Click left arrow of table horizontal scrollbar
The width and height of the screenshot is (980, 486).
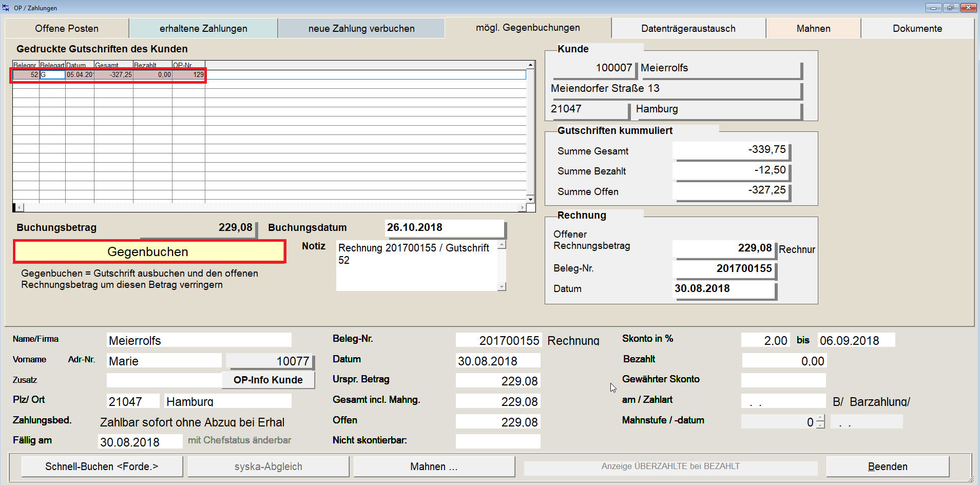[20, 208]
